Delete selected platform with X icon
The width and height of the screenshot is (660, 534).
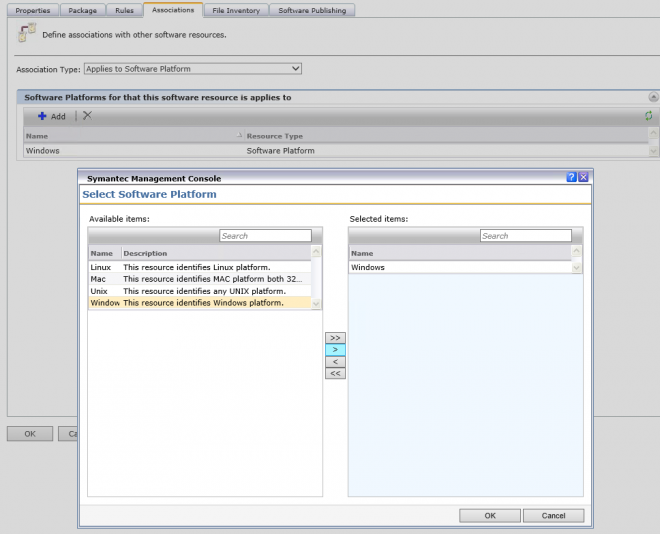coord(87,116)
